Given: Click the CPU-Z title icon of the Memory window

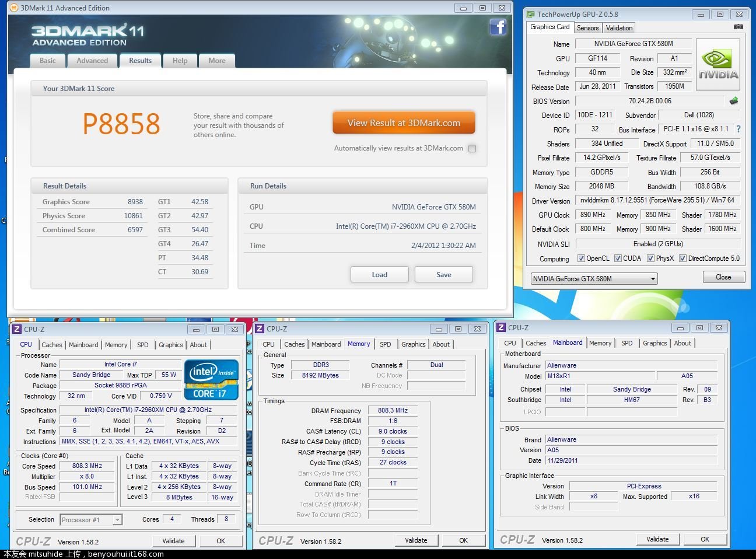Looking at the screenshot, I should coord(260,329).
